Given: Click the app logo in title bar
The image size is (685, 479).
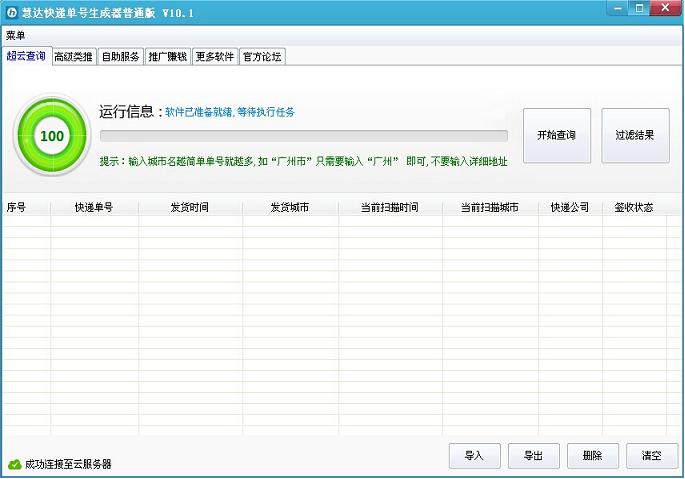Looking at the screenshot, I should (11, 10).
